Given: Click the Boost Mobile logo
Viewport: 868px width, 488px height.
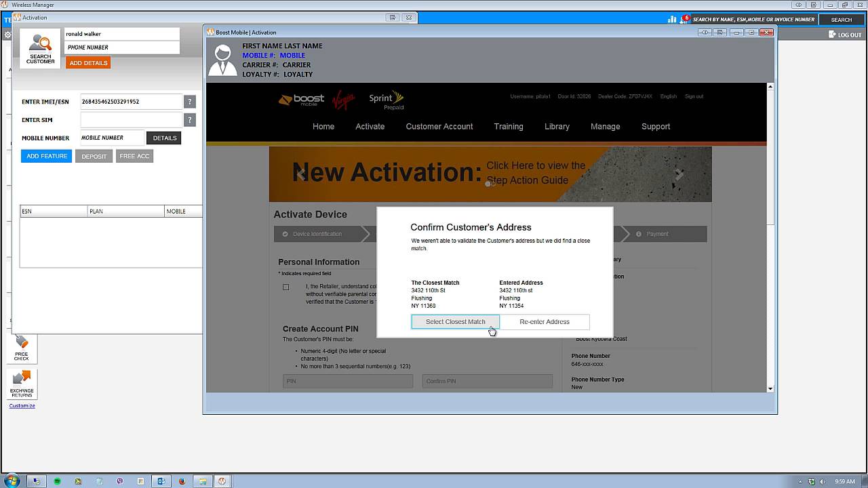Looking at the screenshot, I should tap(301, 100).
